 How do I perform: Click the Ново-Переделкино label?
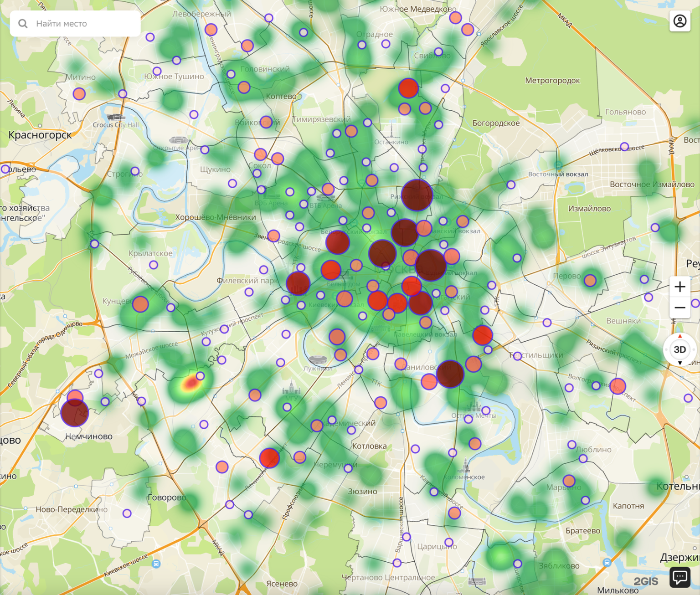(72, 509)
